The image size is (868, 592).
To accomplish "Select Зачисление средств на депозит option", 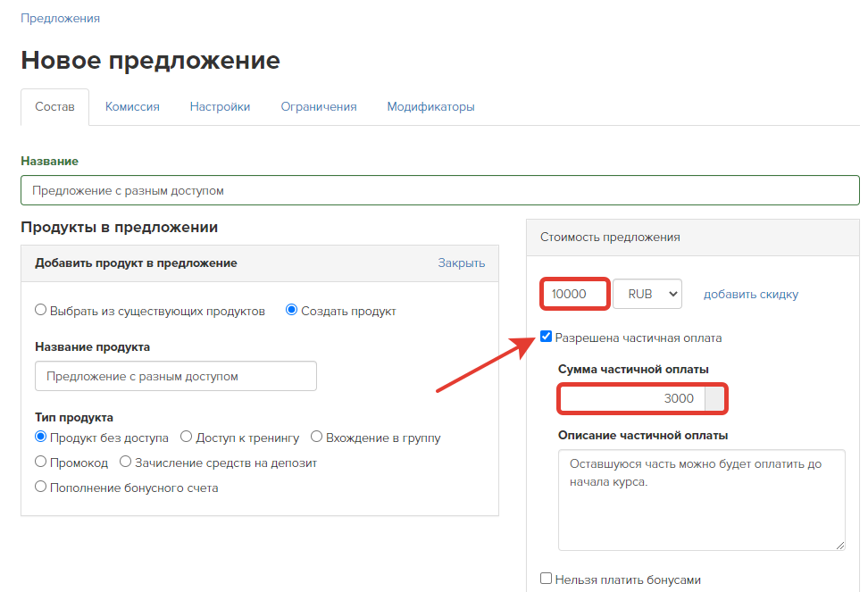I will (125, 462).
